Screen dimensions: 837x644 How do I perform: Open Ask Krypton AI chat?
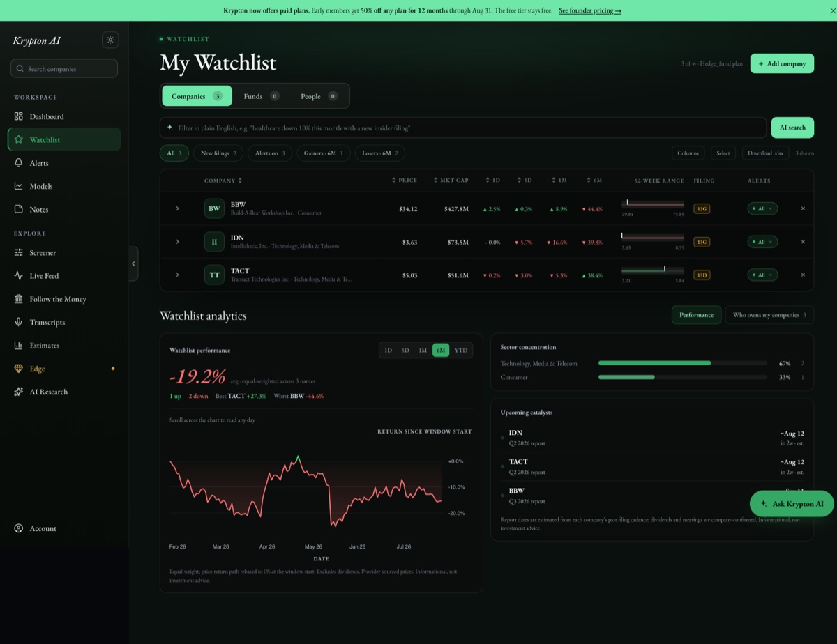tap(792, 503)
